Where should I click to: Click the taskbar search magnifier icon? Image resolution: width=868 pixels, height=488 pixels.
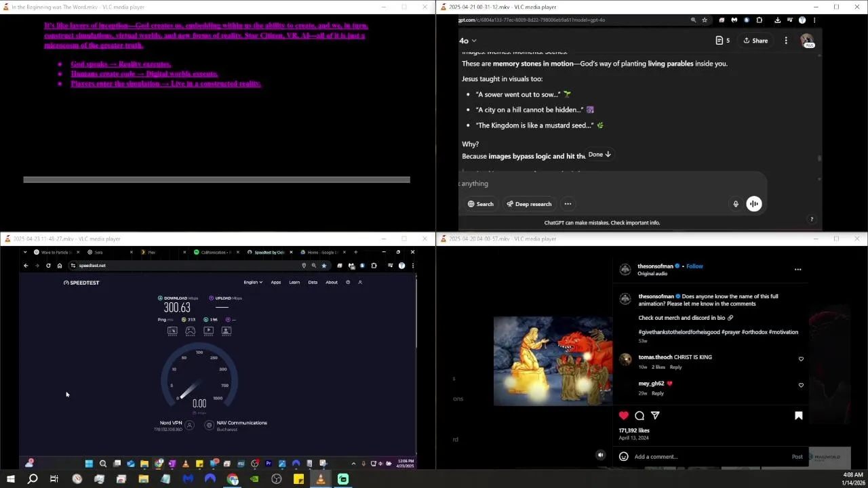point(32,479)
